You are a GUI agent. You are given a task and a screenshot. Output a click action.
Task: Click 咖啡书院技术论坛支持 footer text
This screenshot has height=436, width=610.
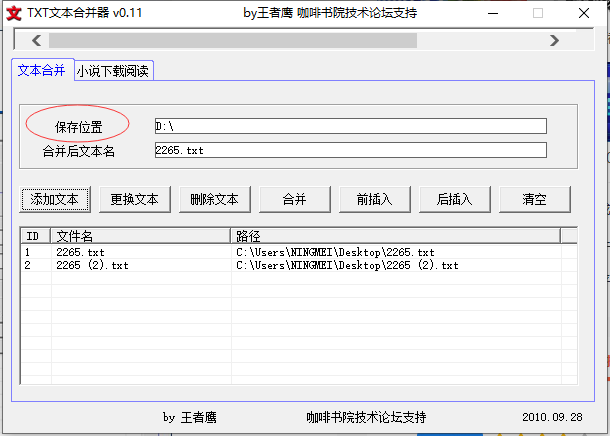tap(366, 417)
